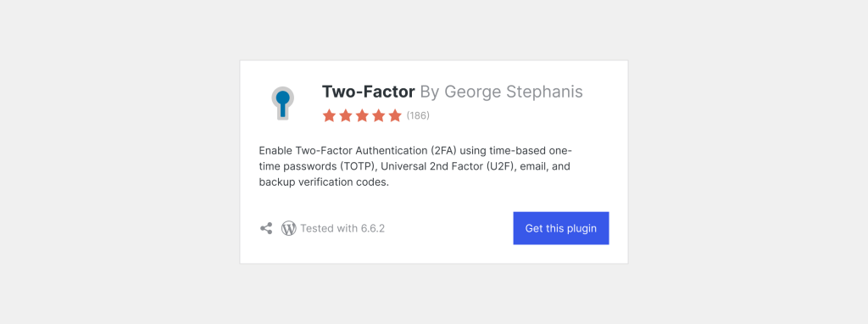The width and height of the screenshot is (868, 324).
Task: Select the second rating star
Action: click(x=346, y=115)
